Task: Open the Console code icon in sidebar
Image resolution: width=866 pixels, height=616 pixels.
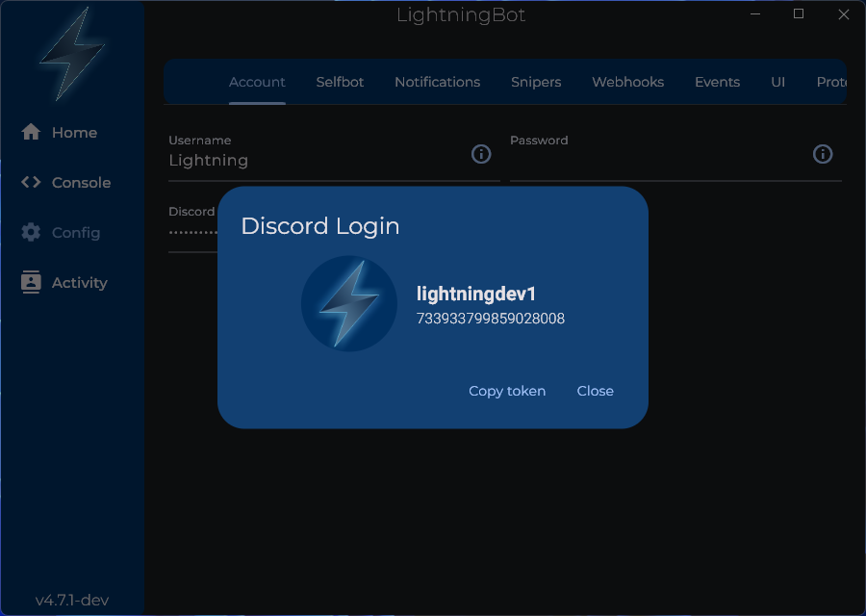Action: click(29, 182)
